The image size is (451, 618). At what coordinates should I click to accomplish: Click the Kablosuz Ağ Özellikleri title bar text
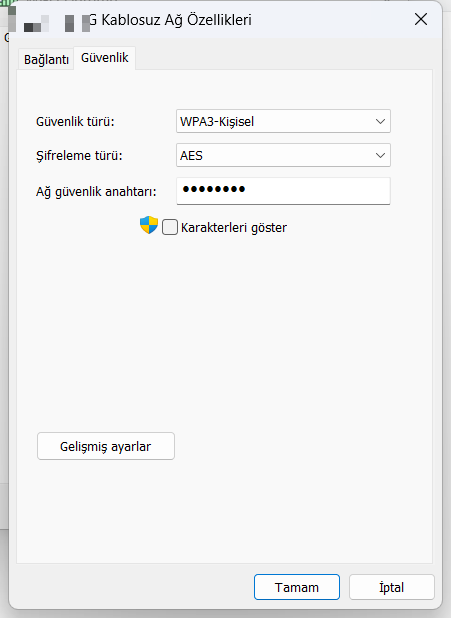[x=171, y=20]
